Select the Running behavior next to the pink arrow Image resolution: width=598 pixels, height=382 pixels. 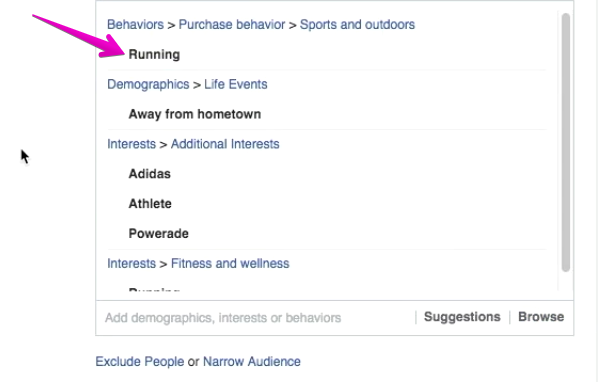(154, 55)
